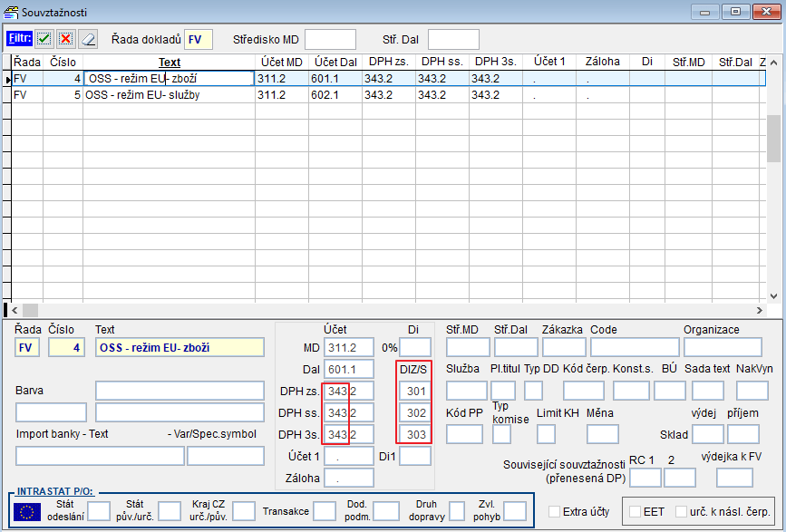
Task: Focus the Konst.s. input field
Action: [631, 391]
